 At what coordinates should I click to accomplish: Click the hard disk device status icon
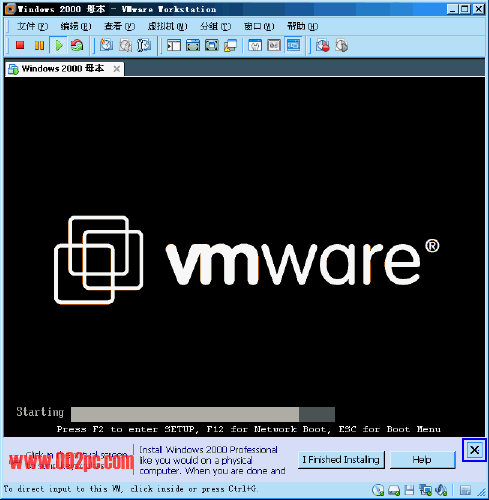pos(394,490)
